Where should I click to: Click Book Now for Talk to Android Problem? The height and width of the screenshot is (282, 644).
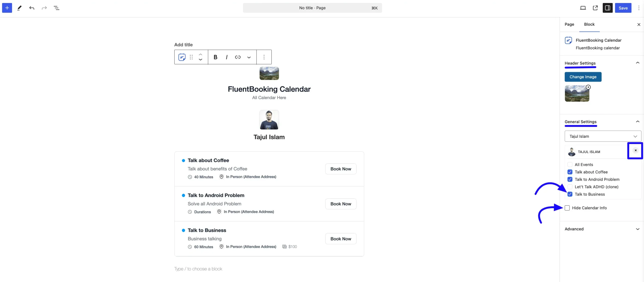[341, 204]
